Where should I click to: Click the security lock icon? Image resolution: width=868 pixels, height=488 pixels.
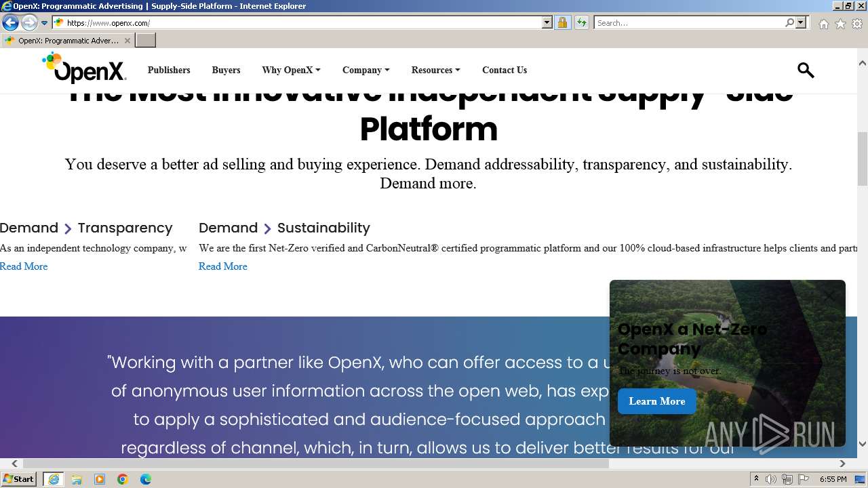[562, 23]
